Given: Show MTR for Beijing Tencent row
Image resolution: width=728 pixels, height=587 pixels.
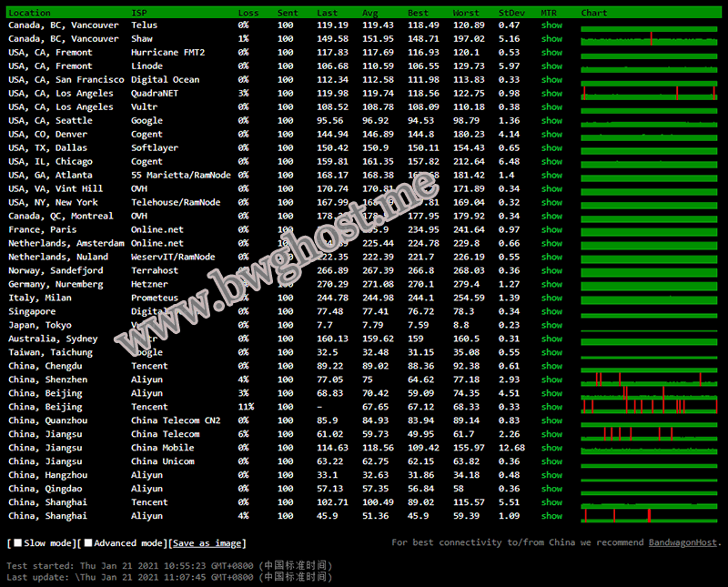Looking at the screenshot, I should click(x=551, y=406).
